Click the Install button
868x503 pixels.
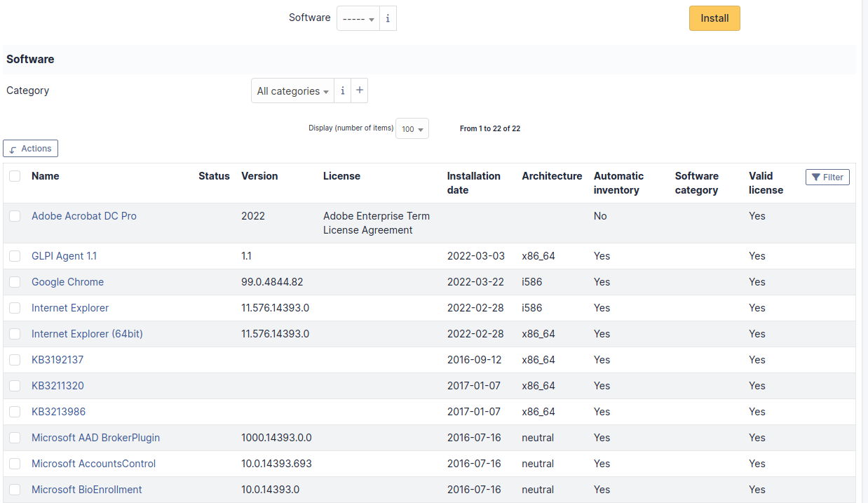pos(714,18)
